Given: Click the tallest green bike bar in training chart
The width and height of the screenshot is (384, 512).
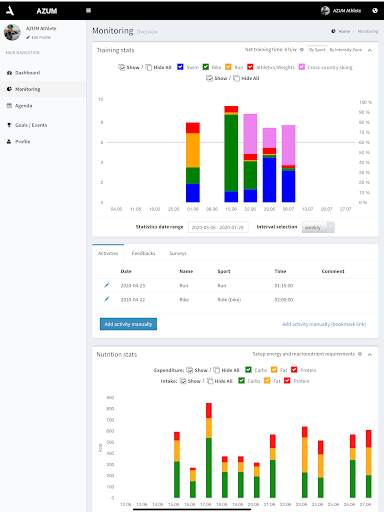Looking at the screenshot, I should [x=231, y=153].
